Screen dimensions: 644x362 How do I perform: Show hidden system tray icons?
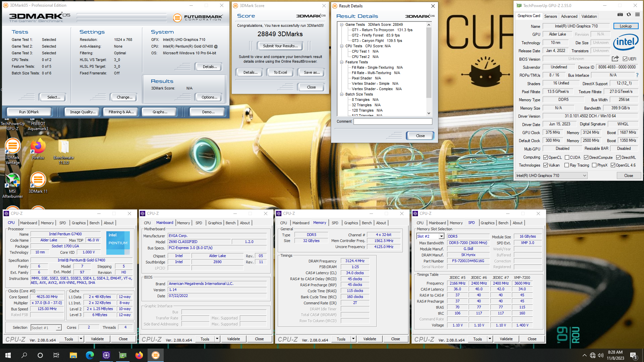(x=584, y=355)
